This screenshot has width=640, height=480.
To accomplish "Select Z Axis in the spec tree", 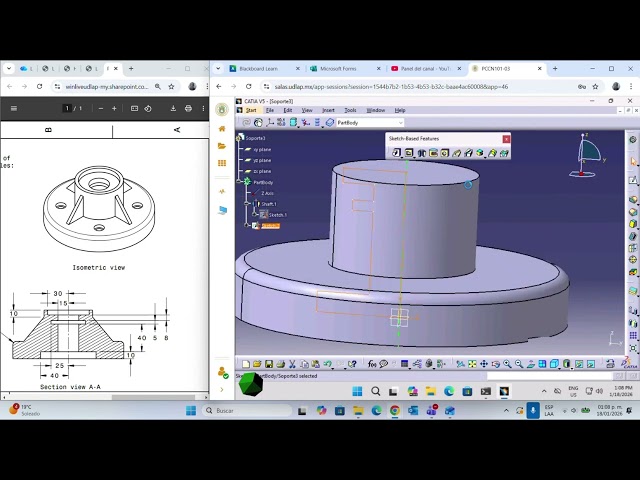I will point(267,193).
